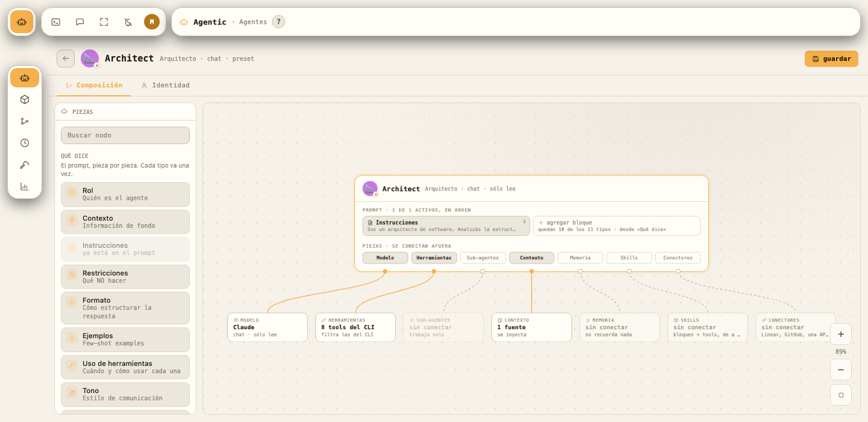Select the "Restricciones – Qué NO hacer" piece
The image size is (868, 422).
click(x=125, y=277)
